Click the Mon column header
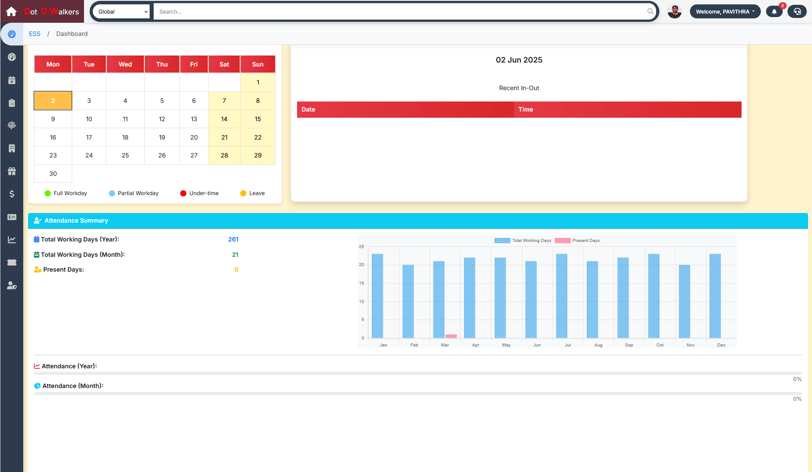Screen dimensions: 812x472 coord(53,64)
